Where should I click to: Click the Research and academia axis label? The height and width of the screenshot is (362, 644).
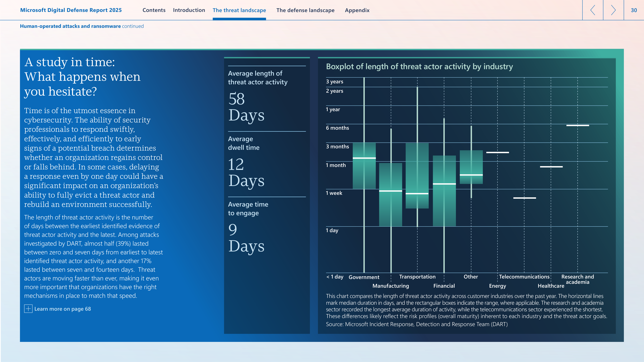(x=578, y=279)
